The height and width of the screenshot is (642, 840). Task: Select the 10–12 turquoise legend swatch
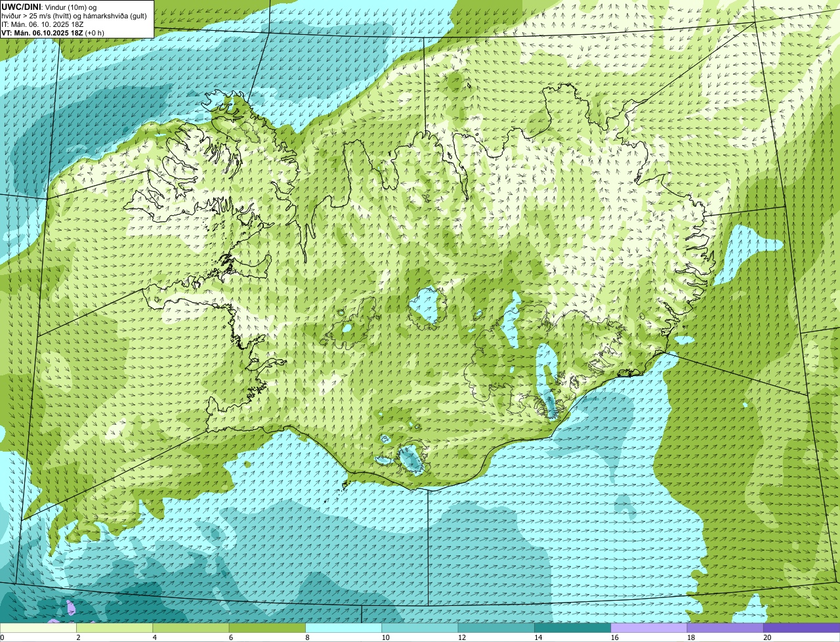420,628
